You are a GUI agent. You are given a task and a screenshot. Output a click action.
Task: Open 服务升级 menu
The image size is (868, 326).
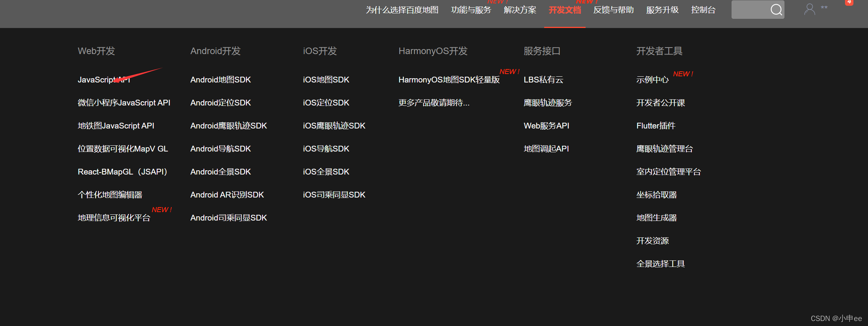[662, 10]
